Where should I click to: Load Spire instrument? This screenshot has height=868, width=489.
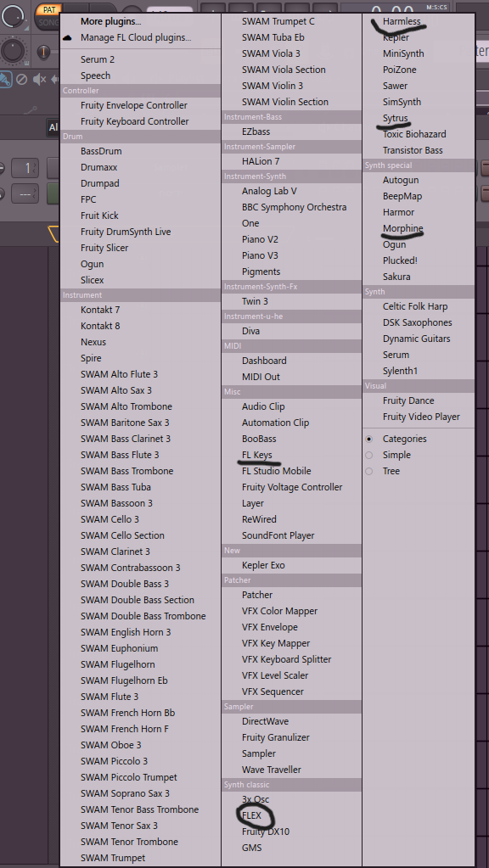(91, 358)
